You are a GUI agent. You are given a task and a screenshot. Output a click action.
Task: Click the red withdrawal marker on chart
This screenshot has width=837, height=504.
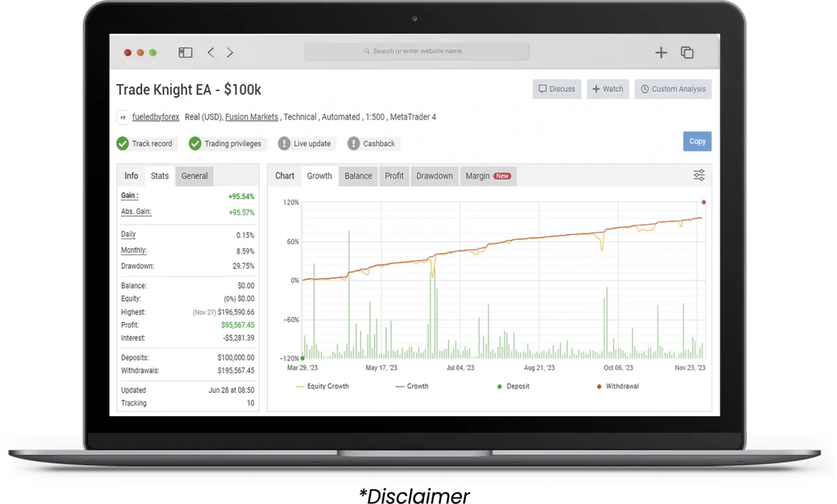(x=704, y=202)
